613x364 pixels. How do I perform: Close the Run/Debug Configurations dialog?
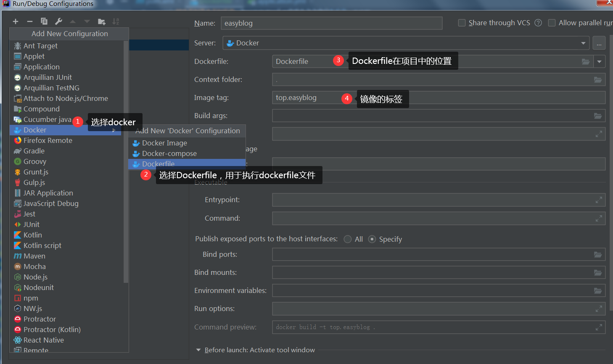pyautogui.click(x=605, y=3)
